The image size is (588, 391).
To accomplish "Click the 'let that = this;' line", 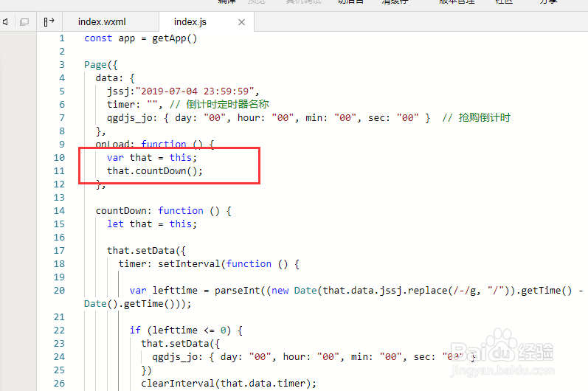I will (152, 224).
